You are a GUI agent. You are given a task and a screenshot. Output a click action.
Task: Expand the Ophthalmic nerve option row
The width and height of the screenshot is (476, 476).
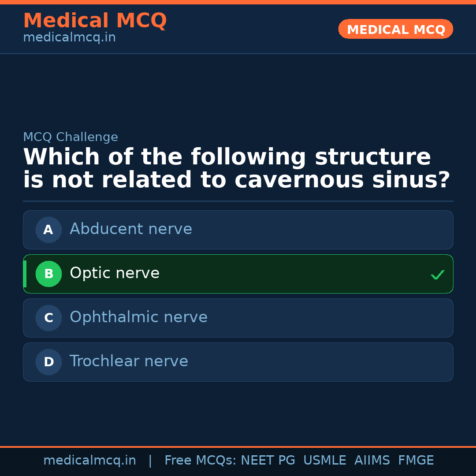click(x=238, y=318)
